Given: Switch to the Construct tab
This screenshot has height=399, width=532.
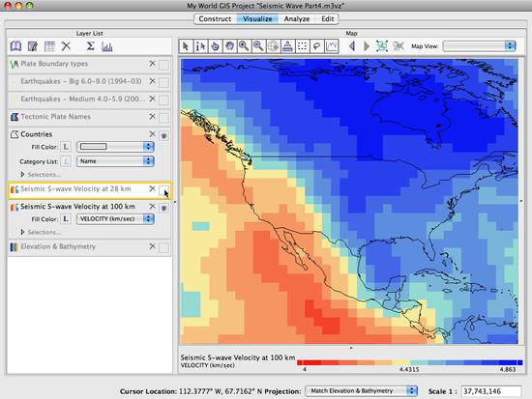Looking at the screenshot, I should tap(215, 19).
